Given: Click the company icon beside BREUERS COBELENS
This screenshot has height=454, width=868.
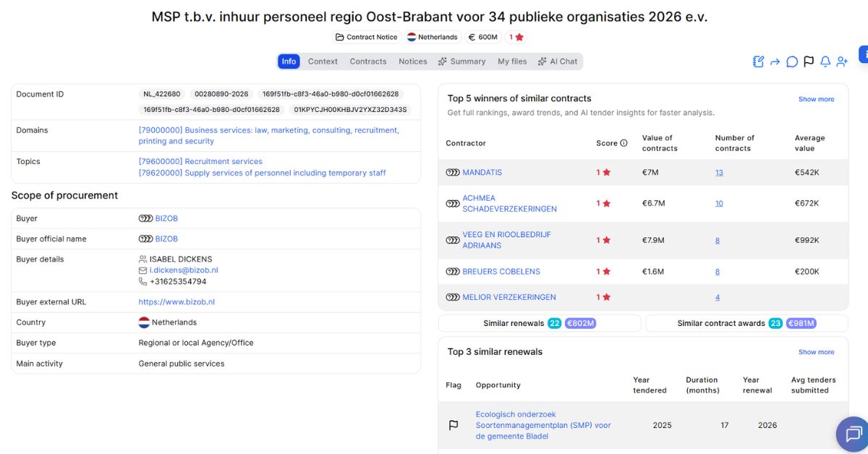Looking at the screenshot, I should [453, 272].
